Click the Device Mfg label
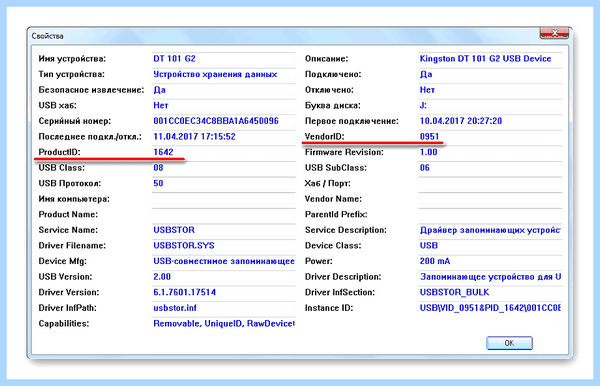The height and width of the screenshot is (386, 600). (x=62, y=261)
